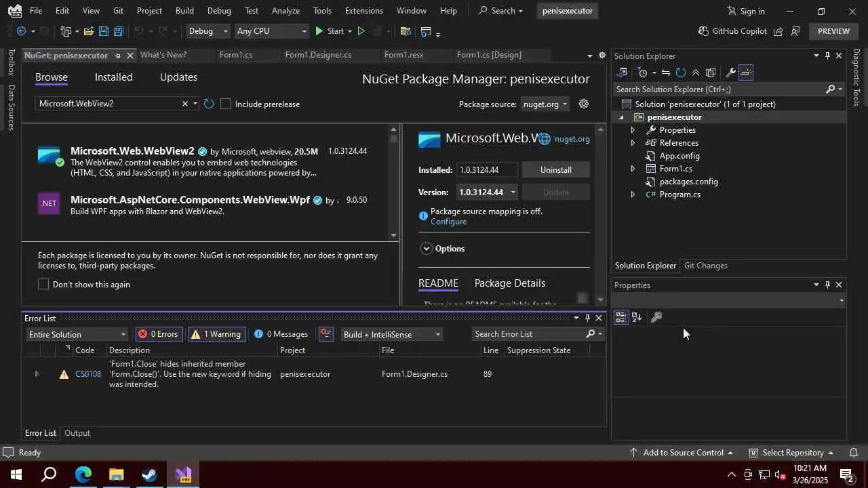Click the Preview Selected Items icon

point(745,73)
